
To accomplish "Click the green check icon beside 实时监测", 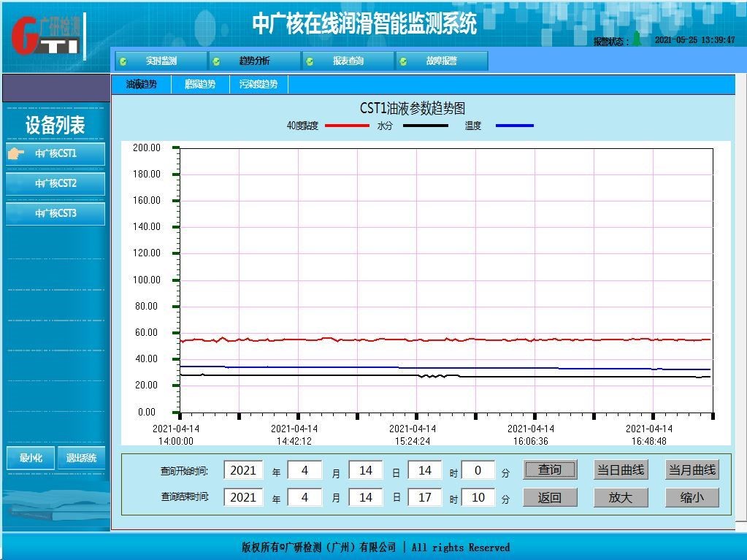I will (123, 61).
